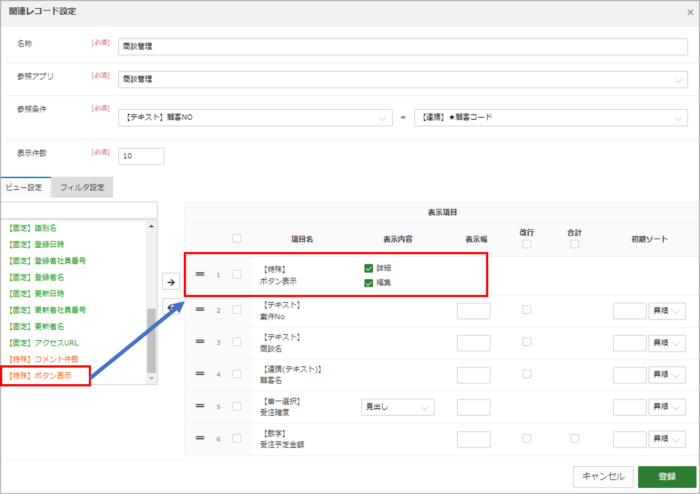Click the left arrow remove-item button
Viewport: 700px width, 494px height.
coord(171,307)
